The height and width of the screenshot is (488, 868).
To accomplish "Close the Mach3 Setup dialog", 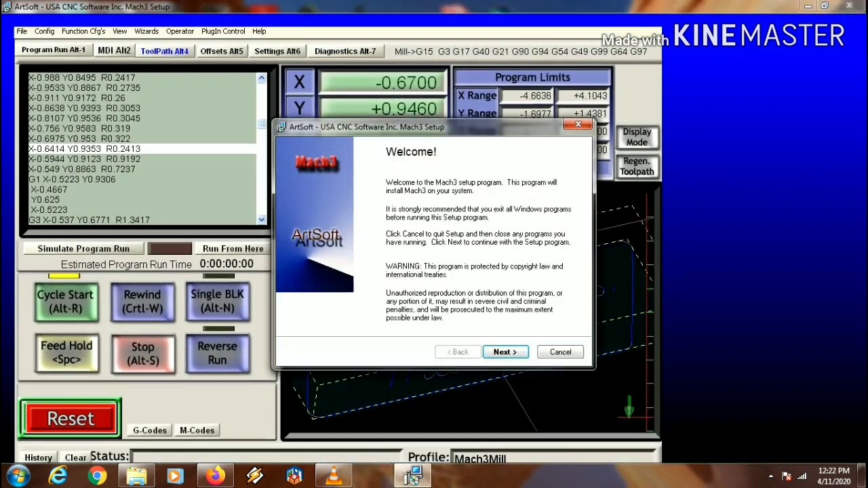I will click(x=578, y=125).
